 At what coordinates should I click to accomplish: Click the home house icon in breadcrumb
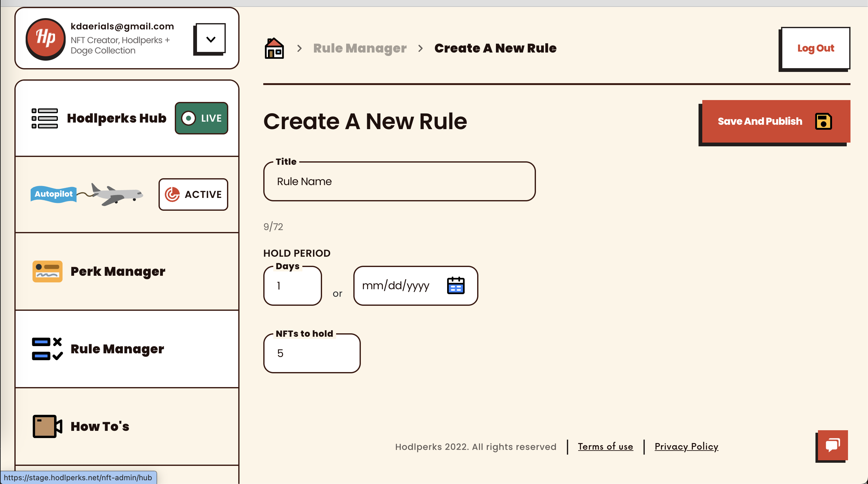274,48
